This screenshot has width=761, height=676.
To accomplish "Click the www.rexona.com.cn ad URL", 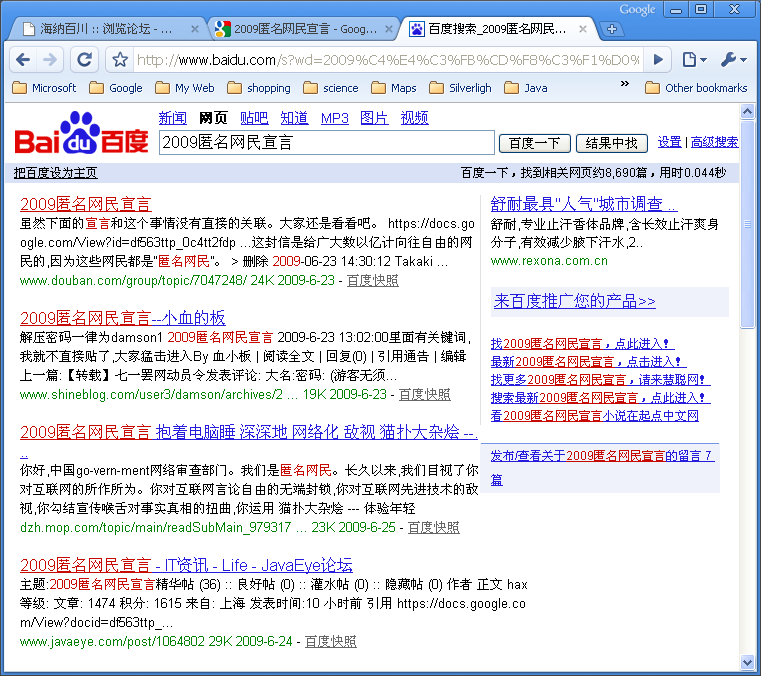I will point(549,261).
